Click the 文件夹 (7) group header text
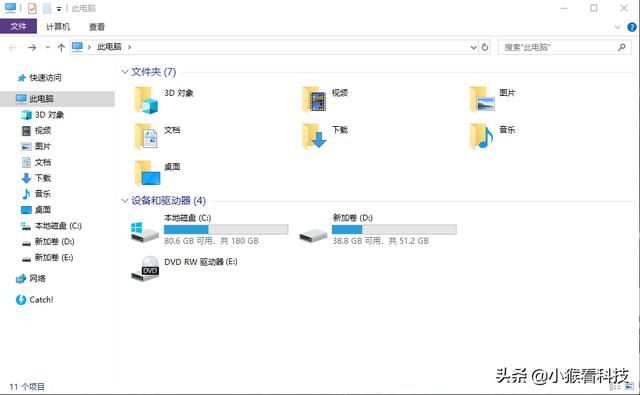The image size is (640, 395). 153,72
